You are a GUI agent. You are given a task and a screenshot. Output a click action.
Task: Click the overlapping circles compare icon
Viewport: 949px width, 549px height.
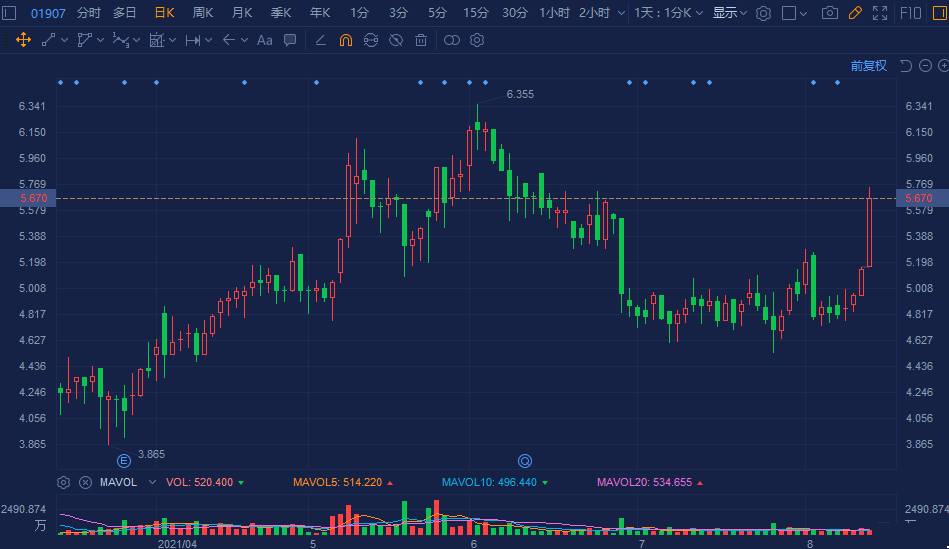point(452,40)
